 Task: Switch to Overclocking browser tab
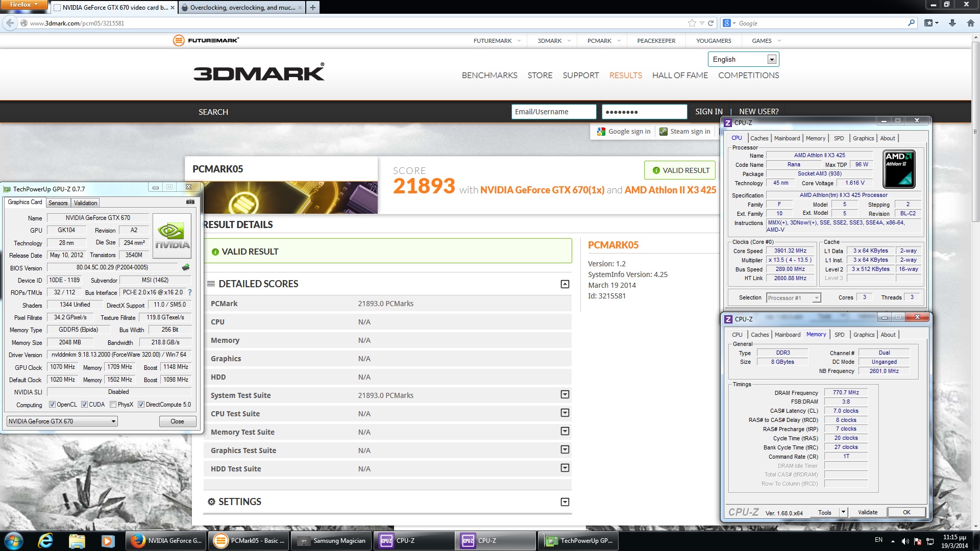click(x=242, y=7)
